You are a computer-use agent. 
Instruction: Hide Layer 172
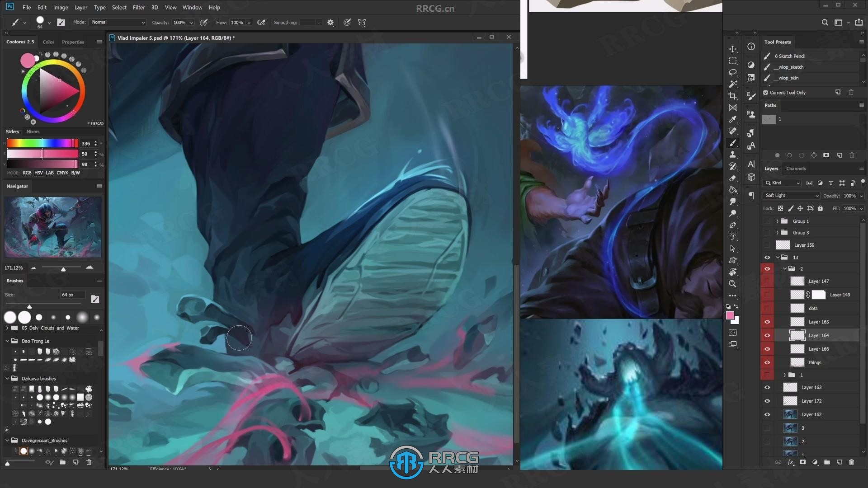pyautogui.click(x=767, y=401)
